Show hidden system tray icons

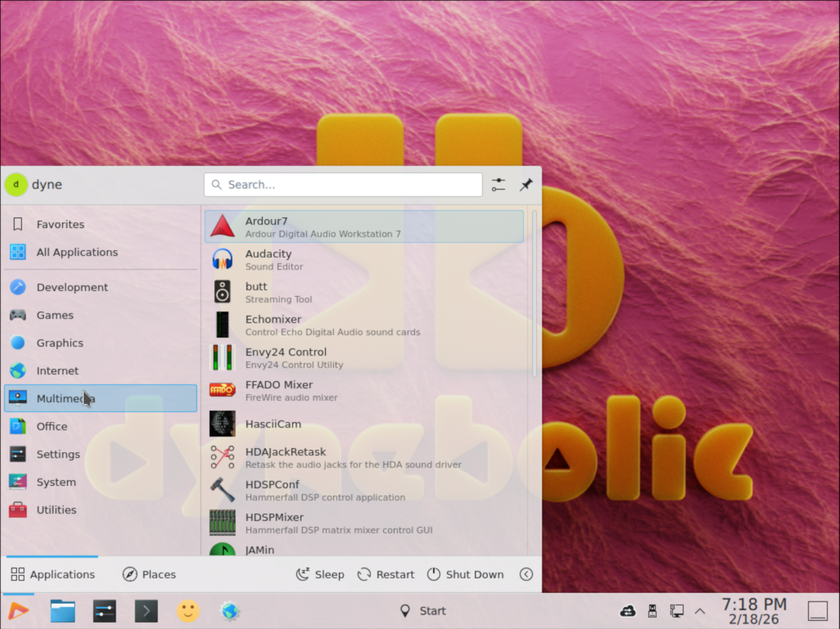(700, 611)
